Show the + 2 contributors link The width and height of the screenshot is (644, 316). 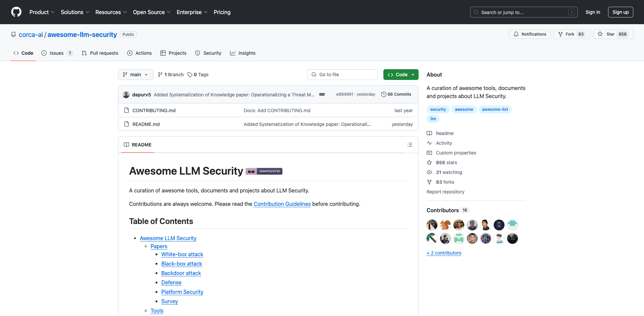(x=444, y=253)
